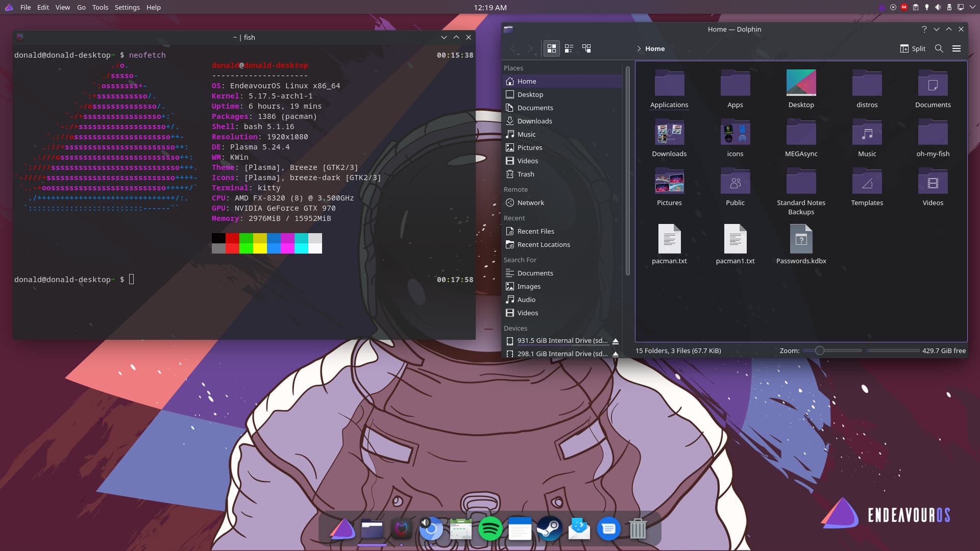980x551 pixels.
Task: Open Downloads in the Places sidebar
Action: [x=562, y=121]
